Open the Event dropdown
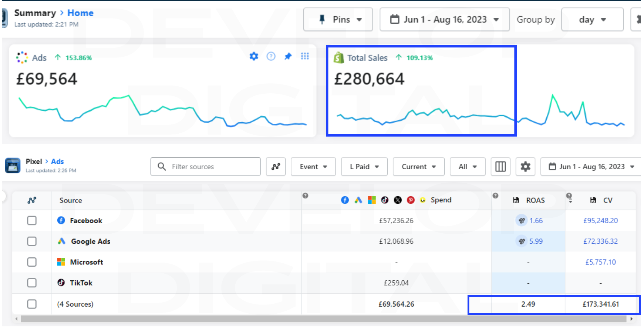The width and height of the screenshot is (644, 327). (x=313, y=167)
